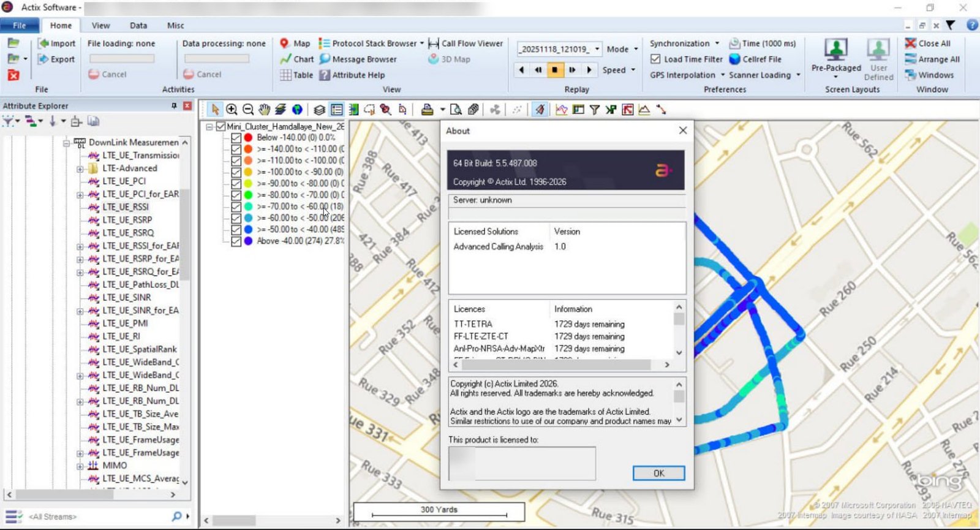Select the pan hand tool
The height and width of the screenshot is (530, 980).
tap(264, 110)
